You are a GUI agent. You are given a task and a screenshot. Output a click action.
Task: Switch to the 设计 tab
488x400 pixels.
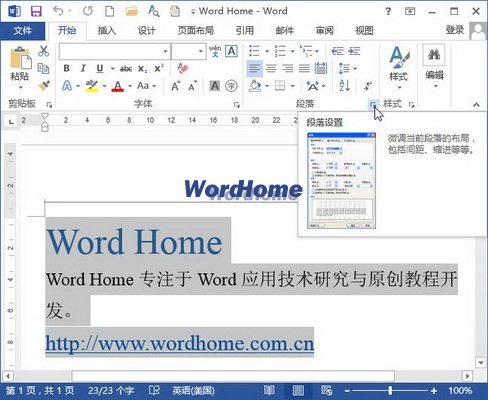coord(147,31)
